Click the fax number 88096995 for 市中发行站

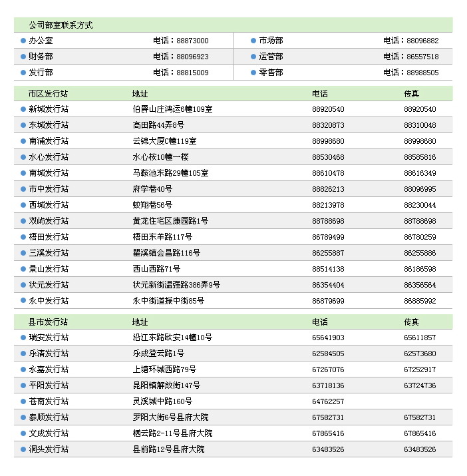point(420,189)
